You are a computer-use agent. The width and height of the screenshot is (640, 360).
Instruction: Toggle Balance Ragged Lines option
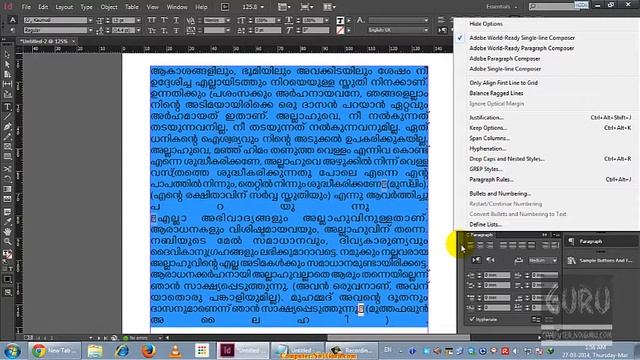click(x=496, y=93)
